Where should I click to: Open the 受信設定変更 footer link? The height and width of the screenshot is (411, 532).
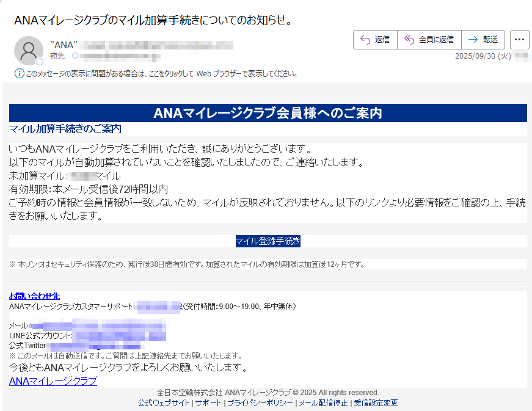[x=376, y=403]
